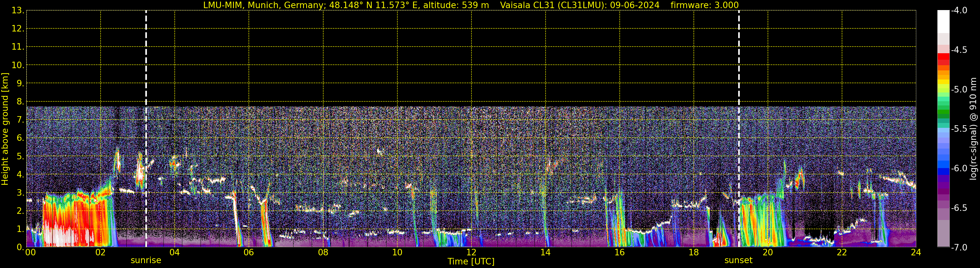Click the "4." height axis tick label

[x=20, y=175]
